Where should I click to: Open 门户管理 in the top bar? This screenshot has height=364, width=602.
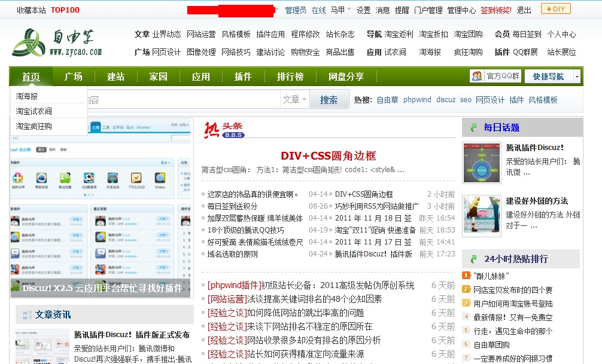428,10
